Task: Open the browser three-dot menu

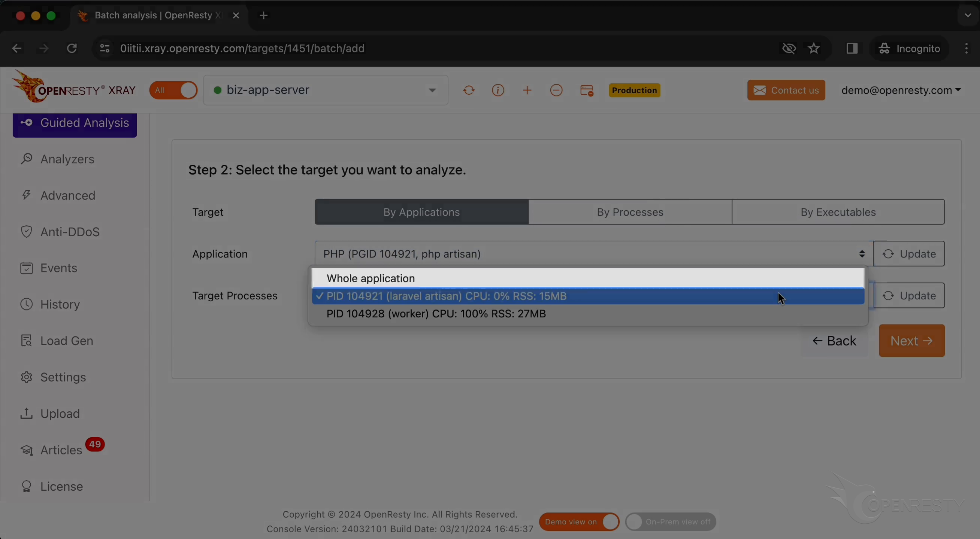Action: point(967,48)
